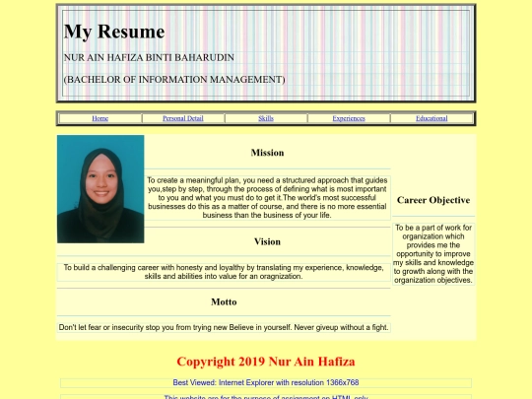This screenshot has width=532, height=399.
Task: Open the Educational link
Action: 432,118
